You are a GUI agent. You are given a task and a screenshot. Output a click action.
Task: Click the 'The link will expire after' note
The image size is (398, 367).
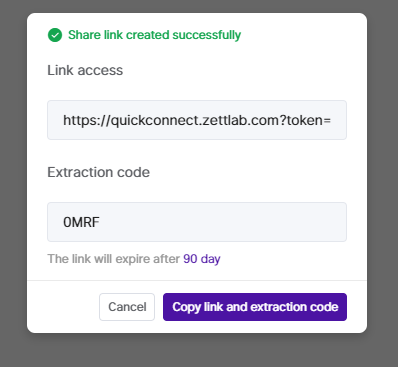pyautogui.click(x=114, y=259)
